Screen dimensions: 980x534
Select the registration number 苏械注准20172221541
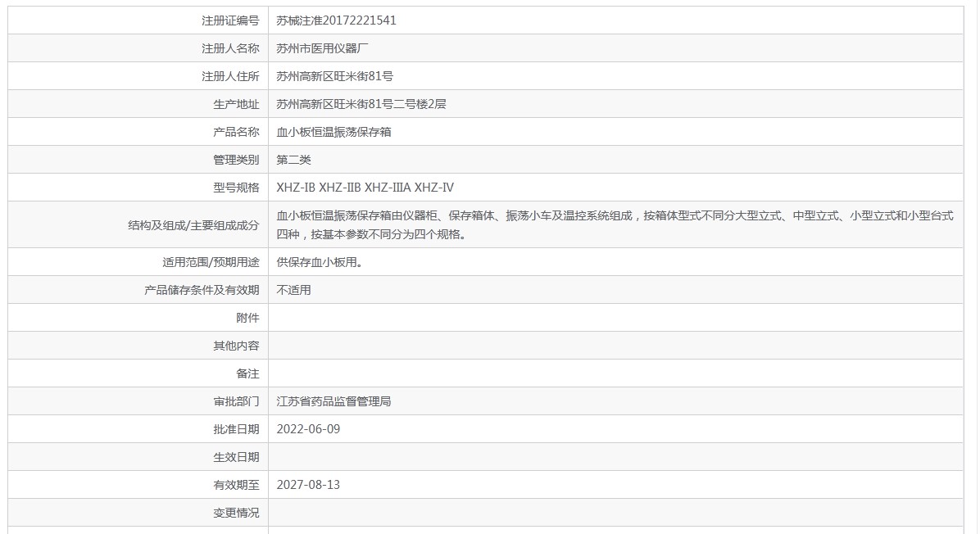(x=336, y=20)
